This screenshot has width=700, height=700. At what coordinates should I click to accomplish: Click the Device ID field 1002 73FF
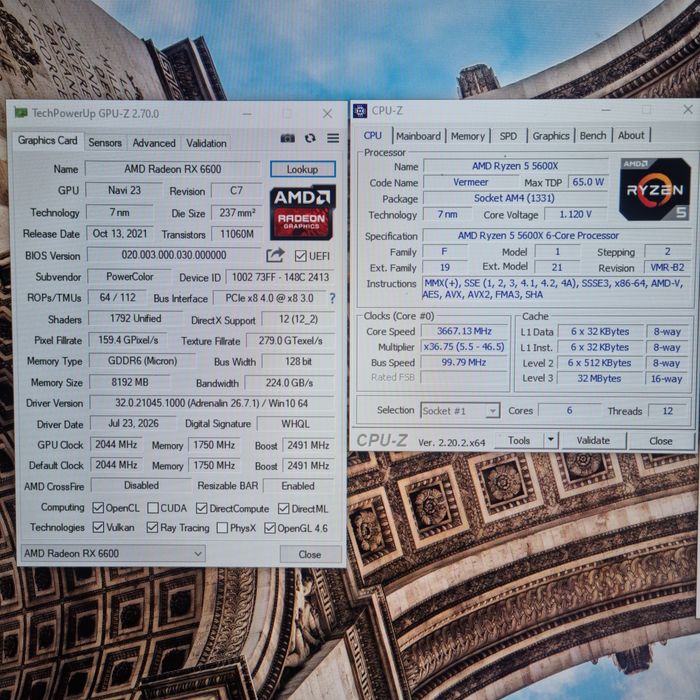280,277
